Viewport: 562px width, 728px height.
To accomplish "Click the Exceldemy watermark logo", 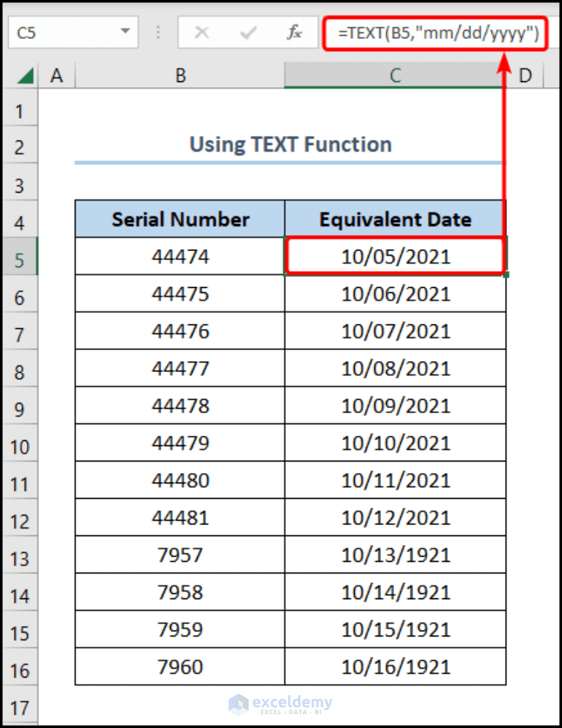I will coord(281,705).
